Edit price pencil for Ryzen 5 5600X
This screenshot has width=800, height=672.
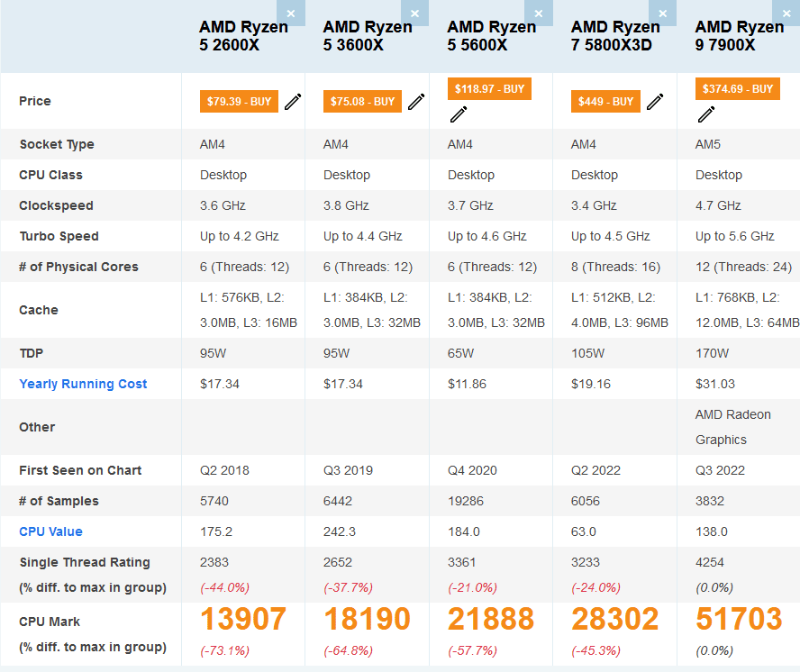click(459, 114)
